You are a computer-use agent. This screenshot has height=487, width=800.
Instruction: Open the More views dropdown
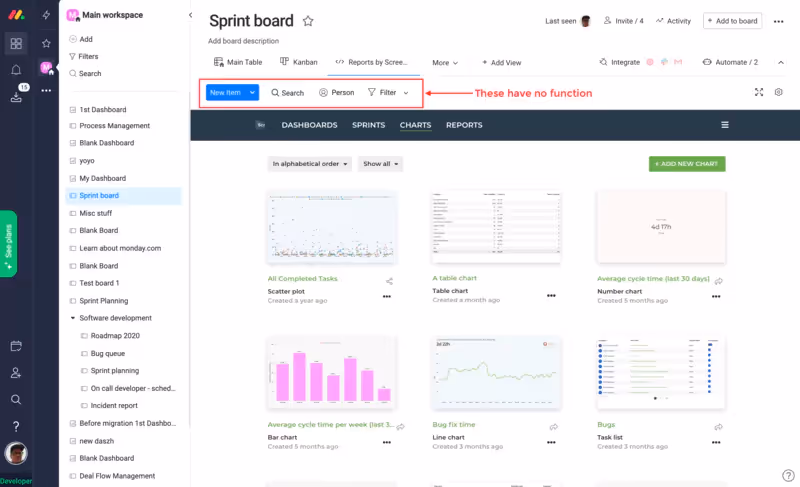(445, 63)
